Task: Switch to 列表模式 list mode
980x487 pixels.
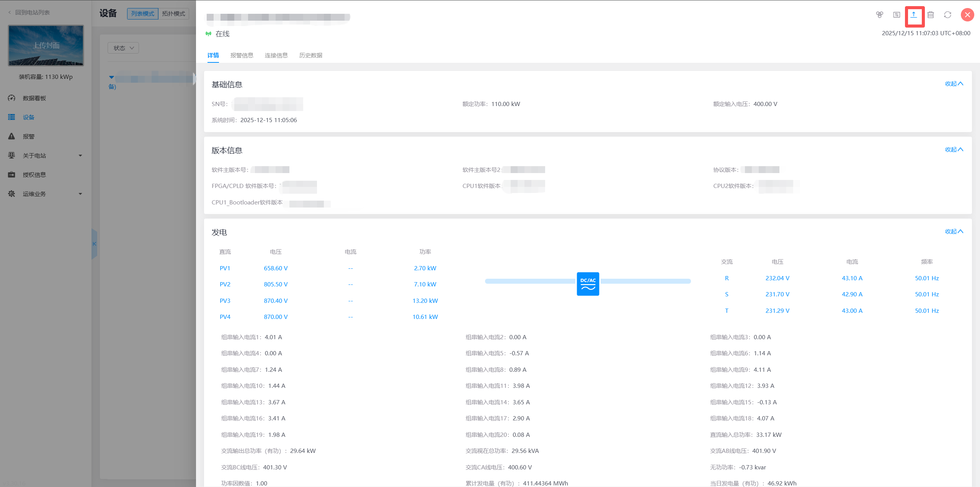Action: point(142,14)
